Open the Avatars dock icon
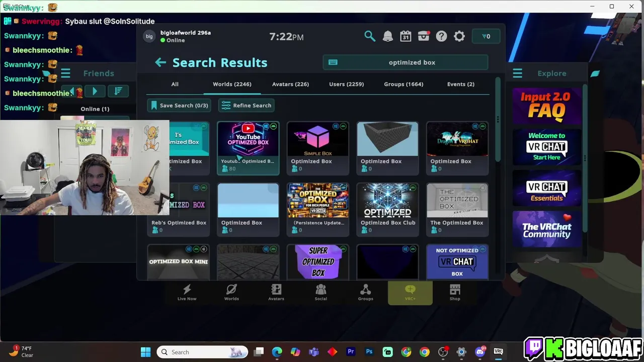This screenshot has width=644, height=362. pyautogui.click(x=276, y=293)
